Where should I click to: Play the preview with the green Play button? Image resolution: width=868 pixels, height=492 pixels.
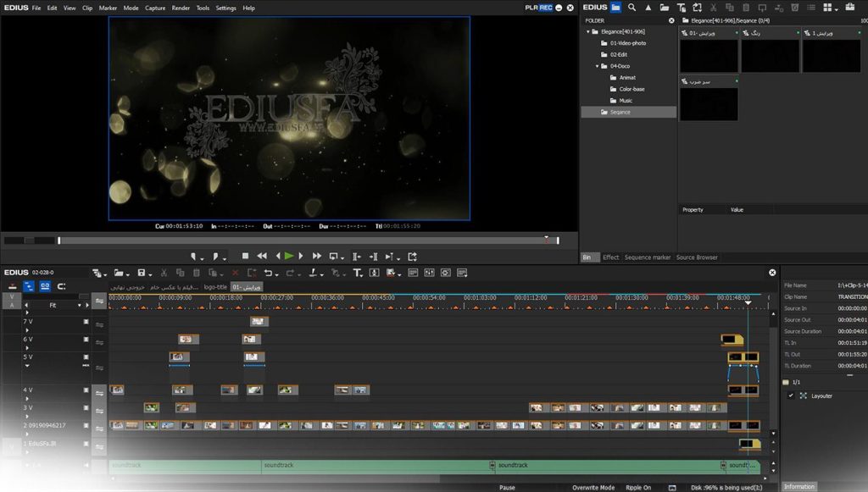(x=289, y=256)
